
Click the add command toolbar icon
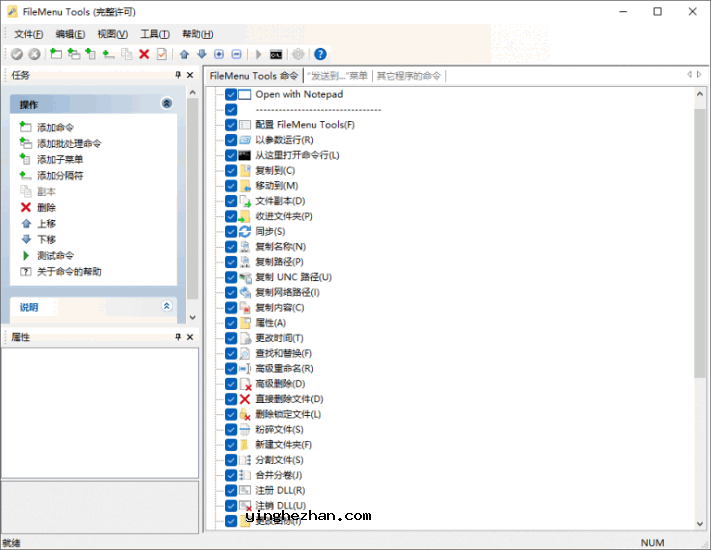[56, 54]
